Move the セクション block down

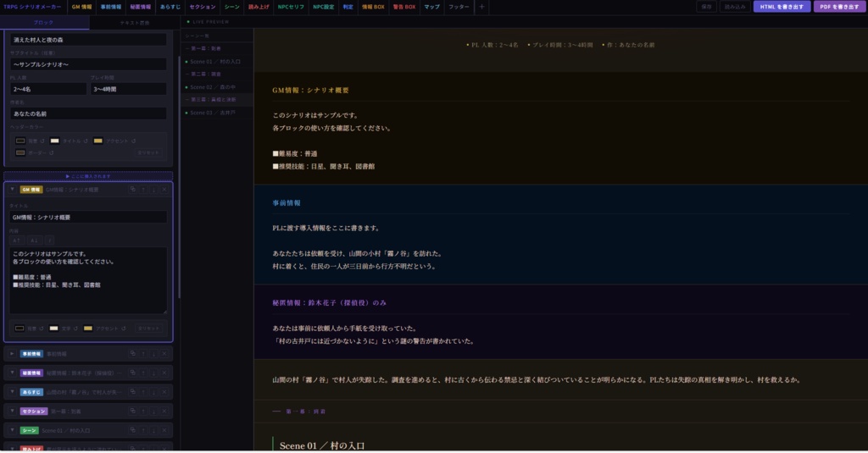(x=154, y=411)
